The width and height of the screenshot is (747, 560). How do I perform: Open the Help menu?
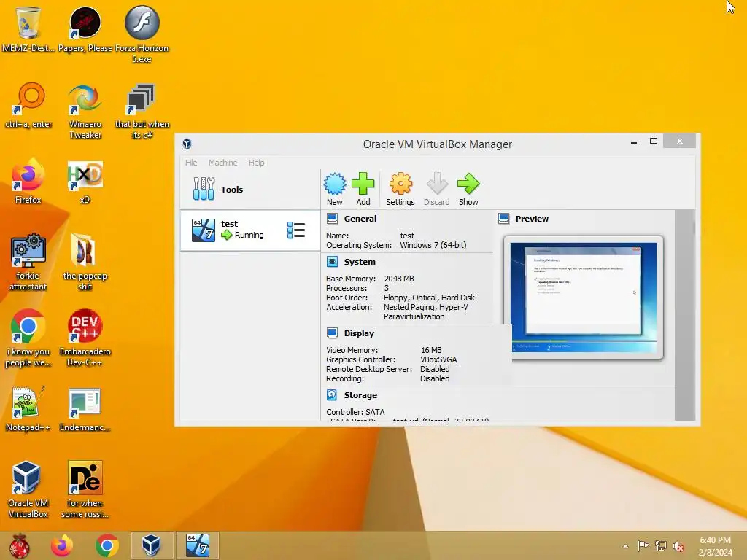click(256, 163)
